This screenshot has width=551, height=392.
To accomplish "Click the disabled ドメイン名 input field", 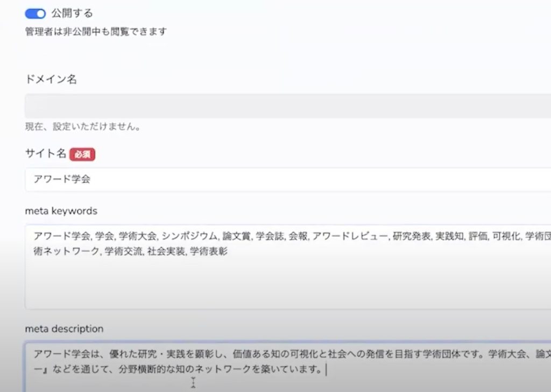I will tap(288, 106).
